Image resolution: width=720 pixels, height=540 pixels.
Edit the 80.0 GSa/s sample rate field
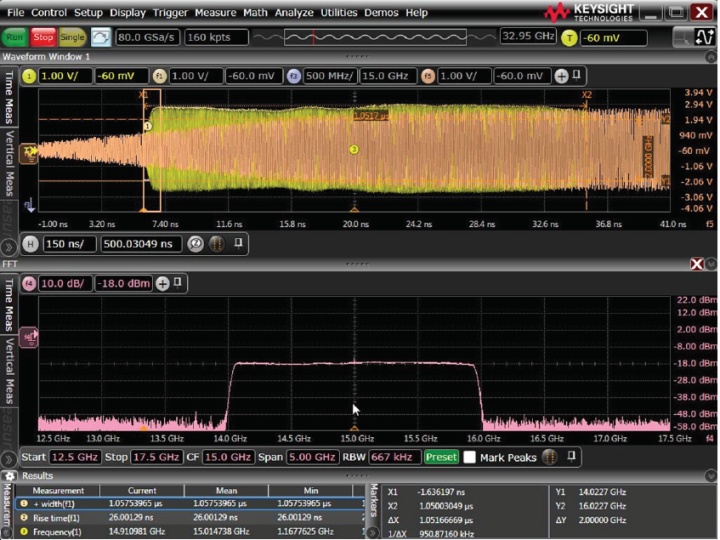click(146, 37)
